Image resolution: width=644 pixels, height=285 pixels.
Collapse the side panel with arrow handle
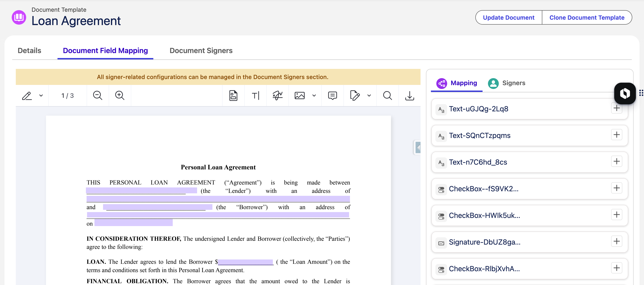coord(418,147)
